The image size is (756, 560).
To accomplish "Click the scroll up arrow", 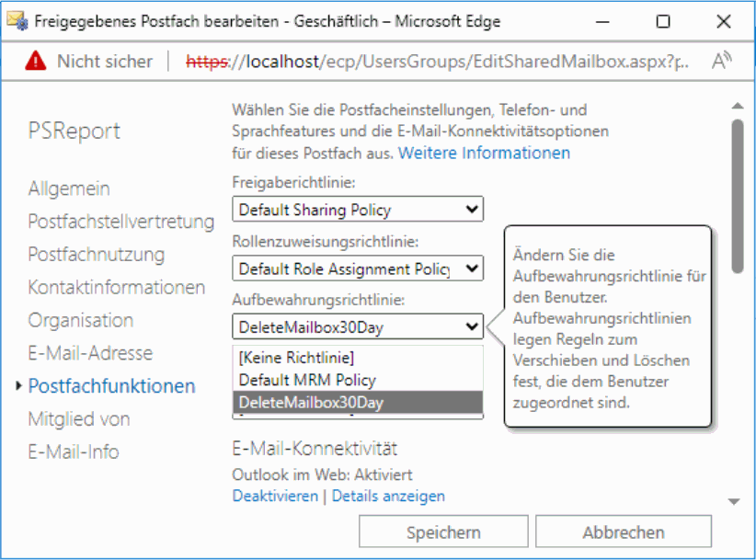I will pyautogui.click(x=738, y=106).
